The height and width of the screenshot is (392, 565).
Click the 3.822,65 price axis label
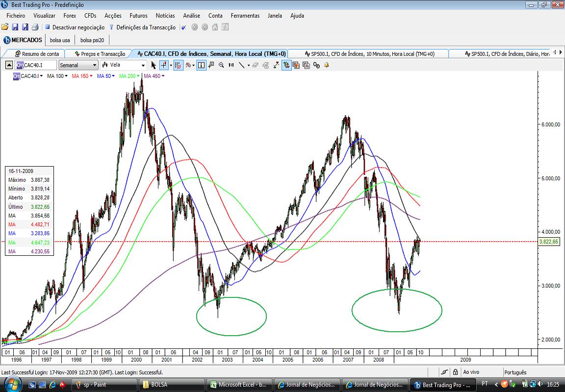[x=549, y=242]
